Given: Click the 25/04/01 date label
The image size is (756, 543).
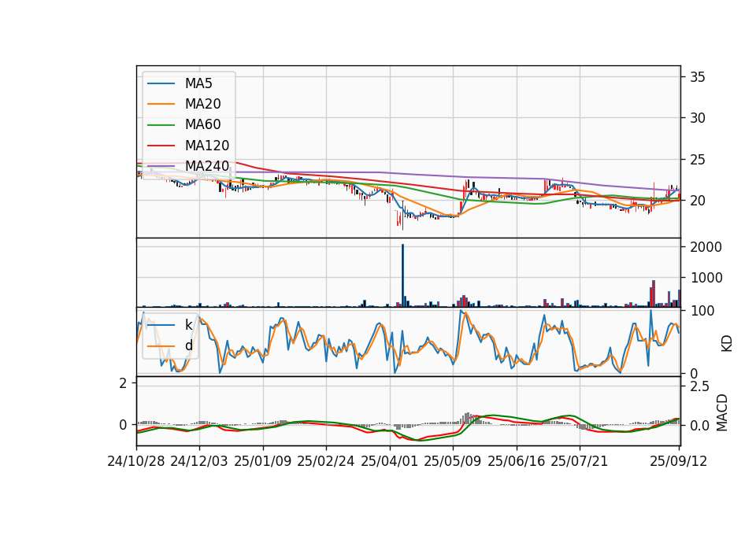Looking at the screenshot, I should pyautogui.click(x=390, y=461).
